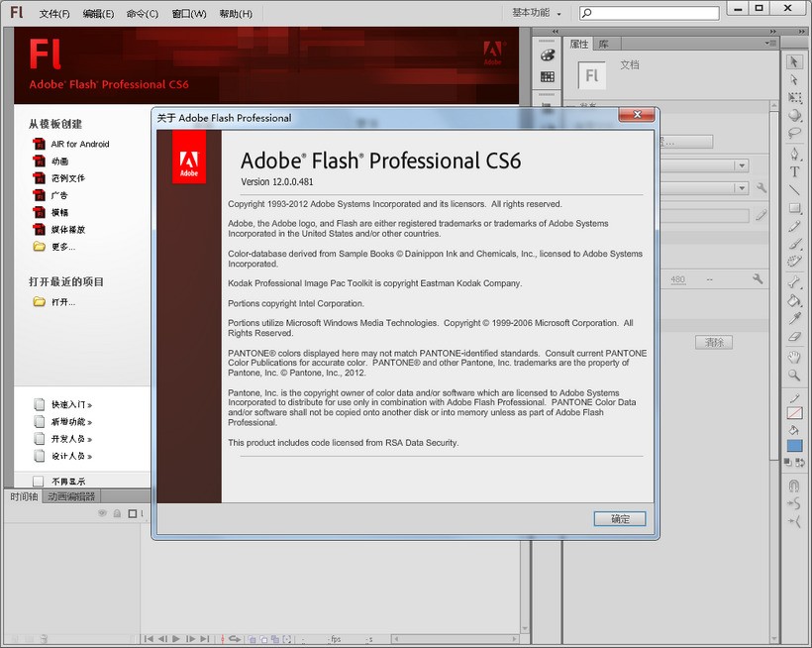Switch to the 库 tab
The image size is (812, 648).
[605, 44]
